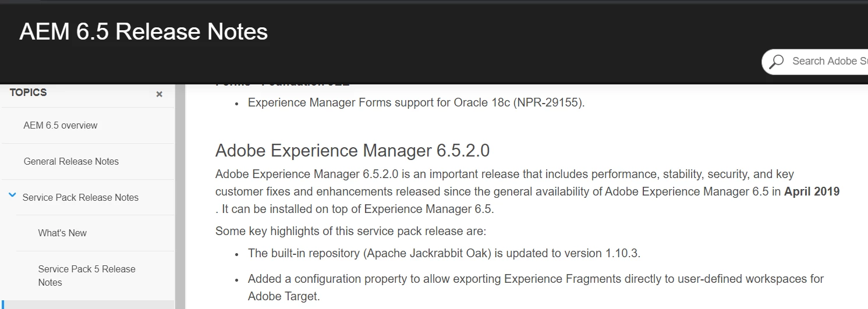The height and width of the screenshot is (309, 868).
Task: Click the Apache Jackrabbit Oak bullet text
Action: click(x=444, y=253)
